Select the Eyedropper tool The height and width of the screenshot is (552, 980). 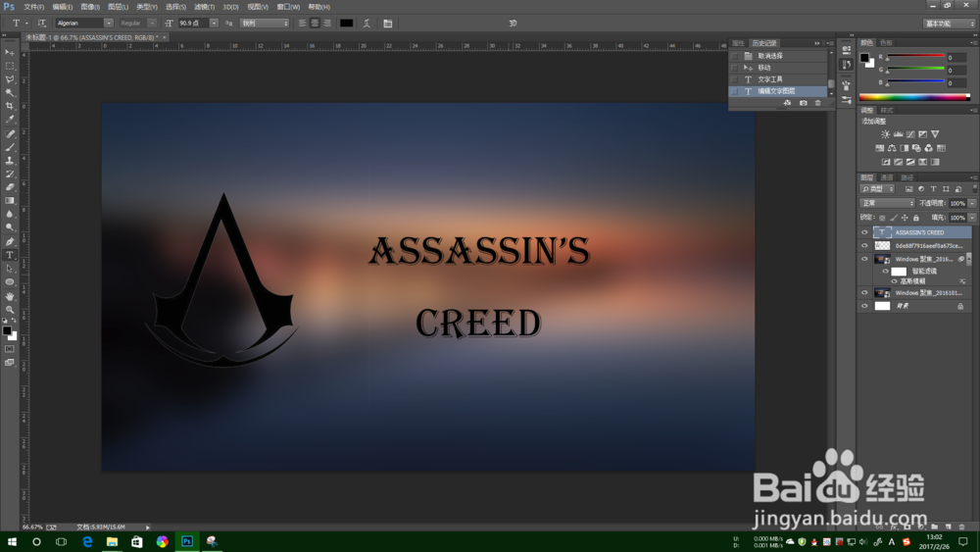10,119
